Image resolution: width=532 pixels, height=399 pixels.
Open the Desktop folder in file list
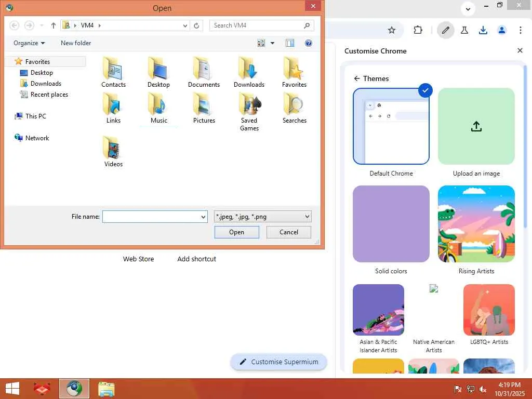point(158,72)
